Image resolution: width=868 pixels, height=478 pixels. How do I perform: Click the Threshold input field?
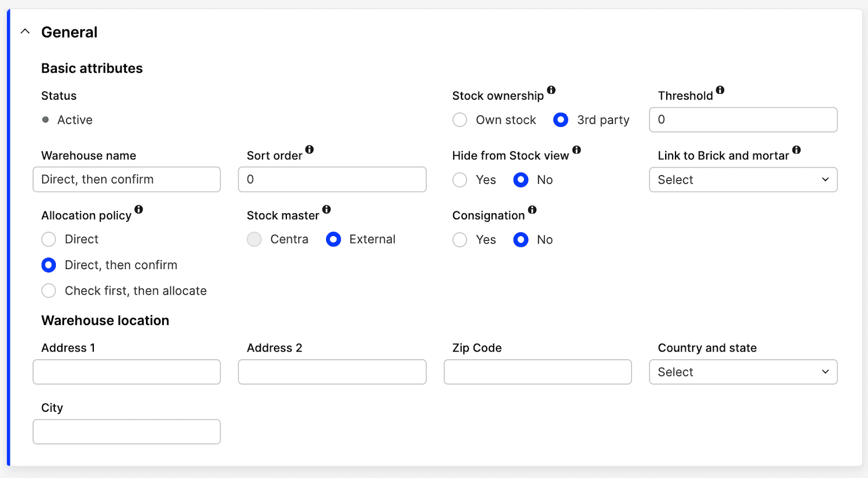pos(743,120)
